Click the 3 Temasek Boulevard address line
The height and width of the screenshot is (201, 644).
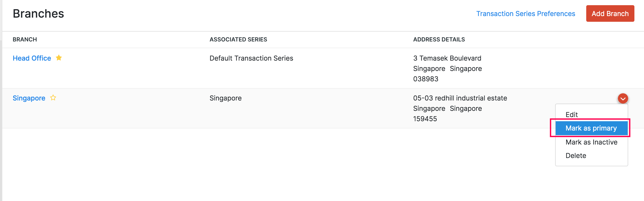click(447, 58)
